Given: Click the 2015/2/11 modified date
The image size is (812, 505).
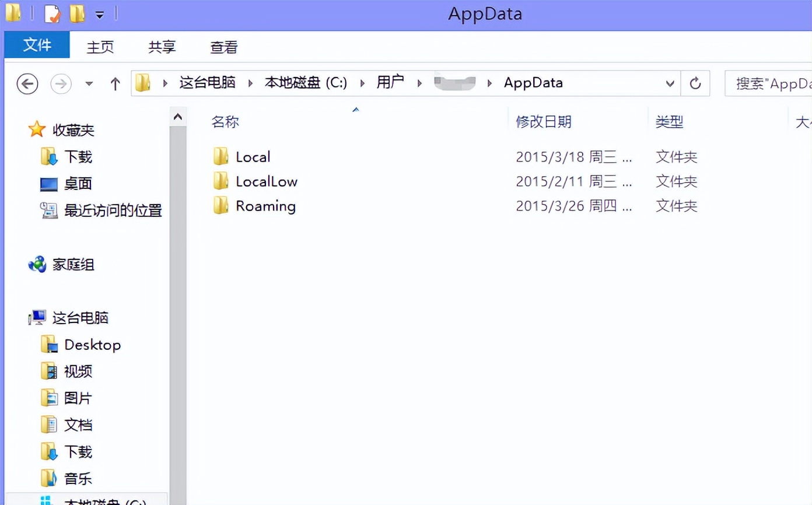Looking at the screenshot, I should point(574,181).
